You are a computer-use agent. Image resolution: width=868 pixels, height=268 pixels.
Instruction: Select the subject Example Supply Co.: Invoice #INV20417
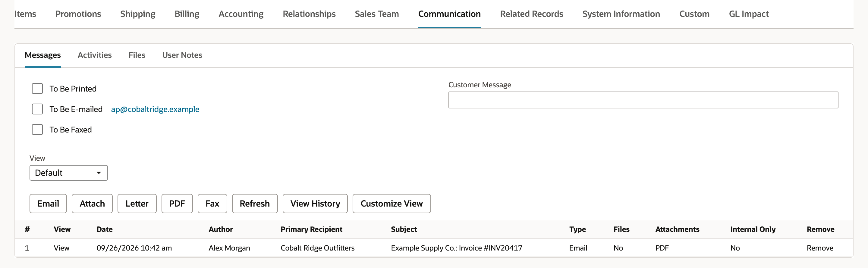pos(457,248)
